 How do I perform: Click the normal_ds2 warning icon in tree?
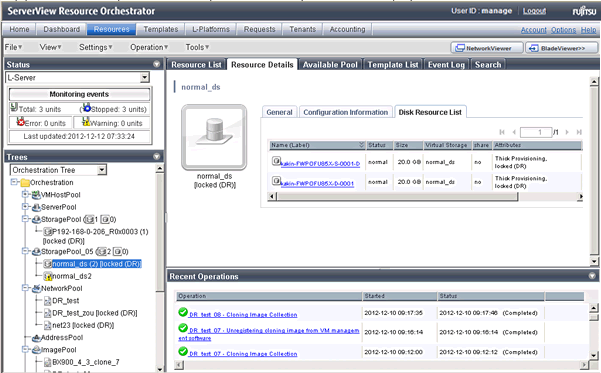point(48,276)
